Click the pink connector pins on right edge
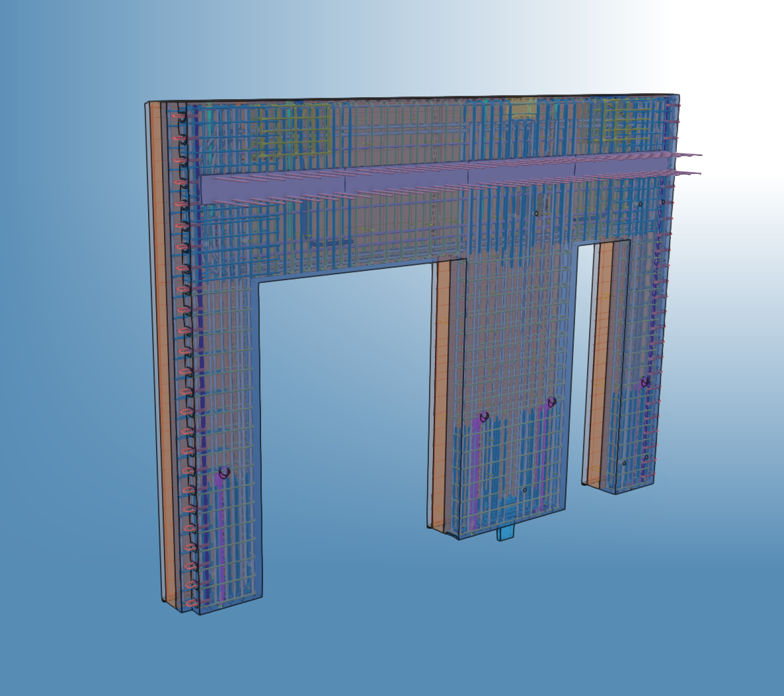The width and height of the screenshot is (784, 696). click(663, 297)
